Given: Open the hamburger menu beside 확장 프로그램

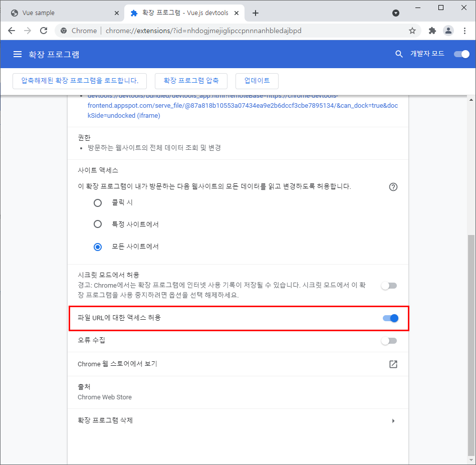Looking at the screenshot, I should (x=18, y=54).
